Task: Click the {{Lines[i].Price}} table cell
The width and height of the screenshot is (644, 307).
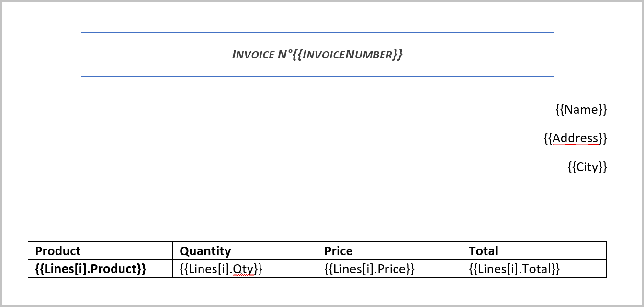Action: point(368,269)
